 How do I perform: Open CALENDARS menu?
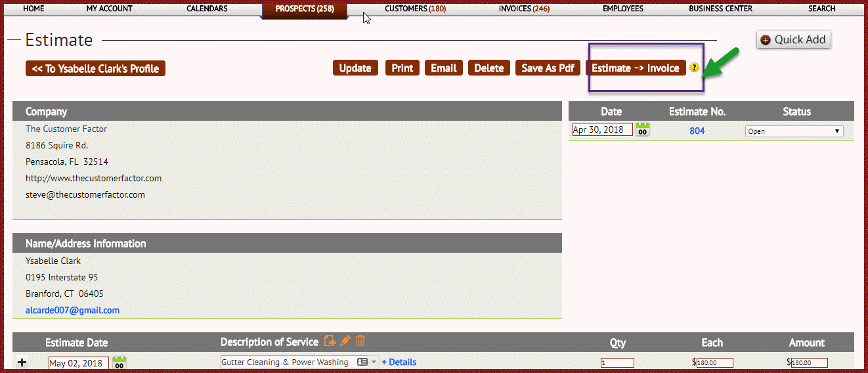coord(207,9)
